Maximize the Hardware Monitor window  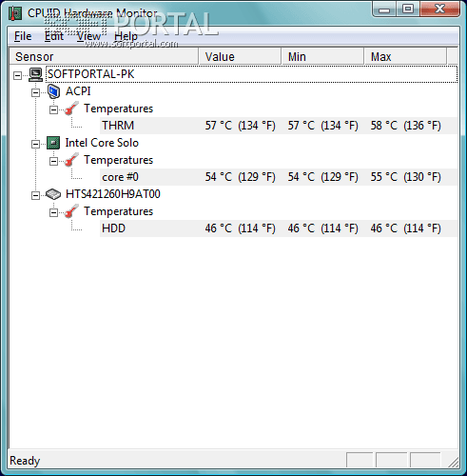pos(408,10)
